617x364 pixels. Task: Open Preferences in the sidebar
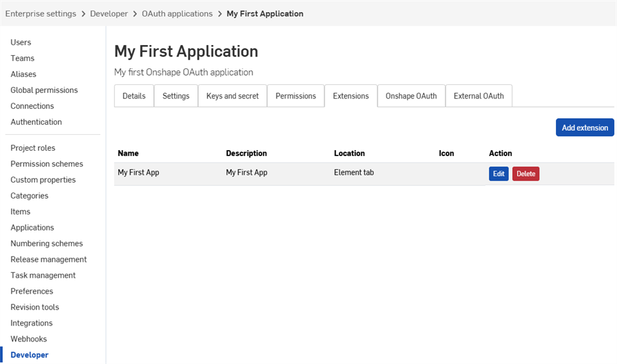point(32,291)
